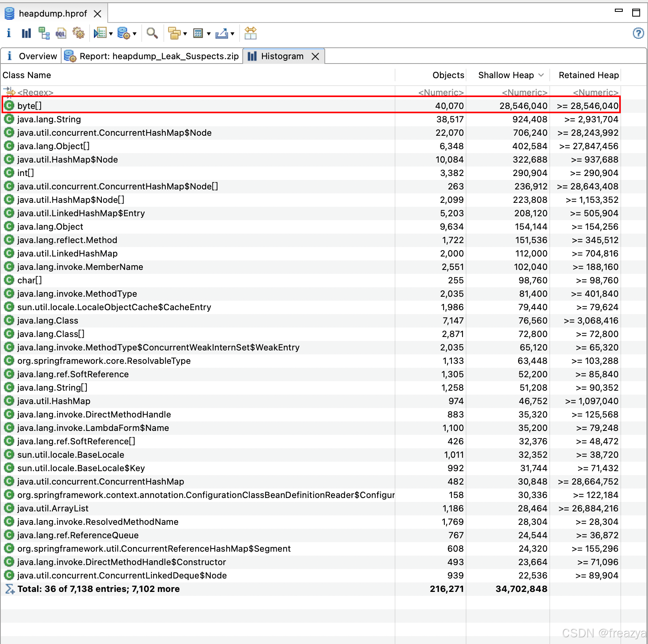
Task: Open the dominator tree toolbar icon
Action: (x=44, y=34)
